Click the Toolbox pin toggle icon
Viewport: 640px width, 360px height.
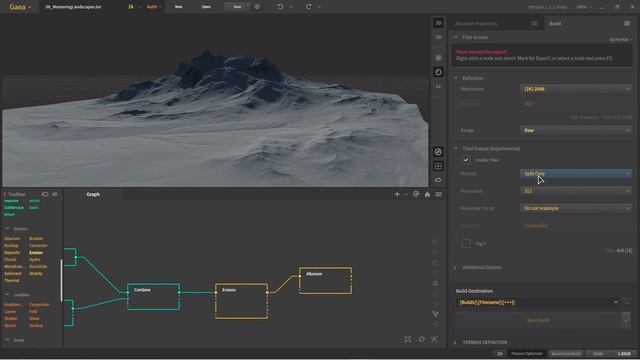(x=45, y=194)
